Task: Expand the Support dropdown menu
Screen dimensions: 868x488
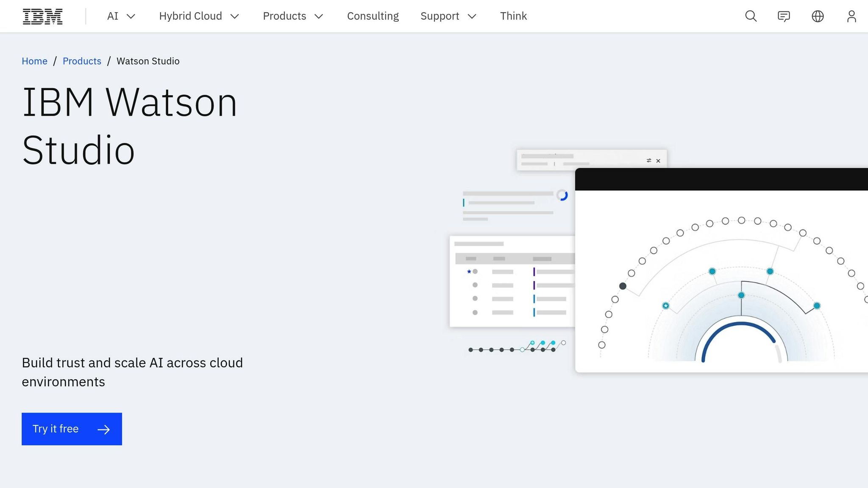Action: click(472, 16)
